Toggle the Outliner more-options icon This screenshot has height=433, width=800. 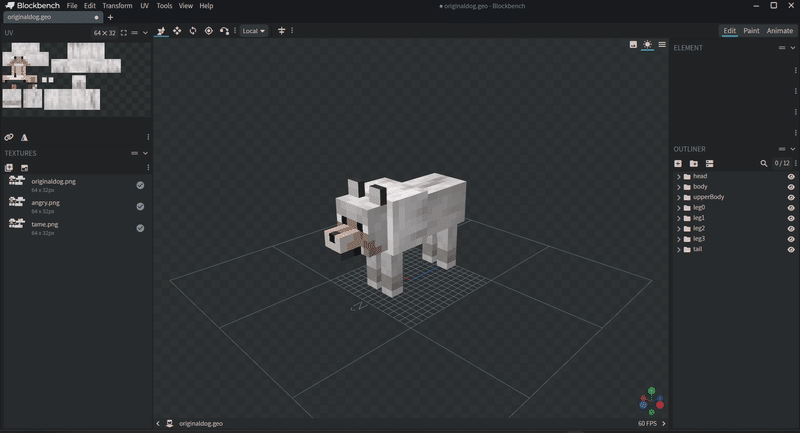pyautogui.click(x=710, y=164)
